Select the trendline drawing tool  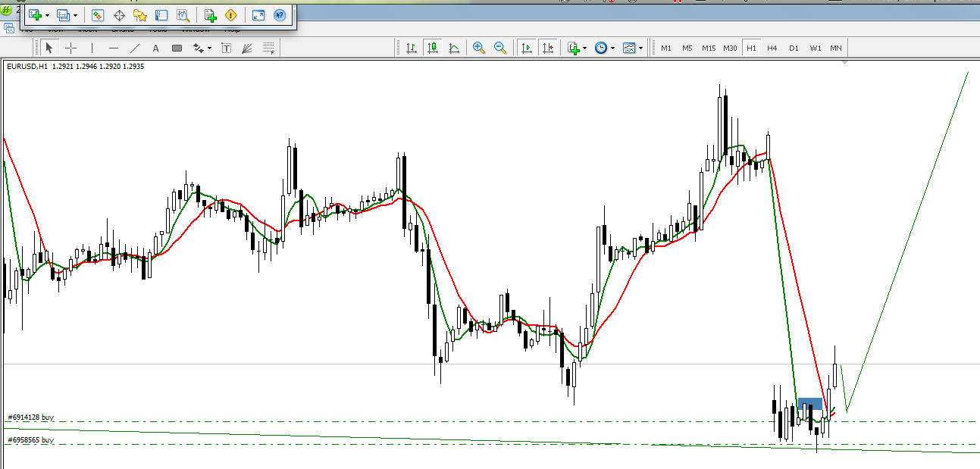point(135,48)
